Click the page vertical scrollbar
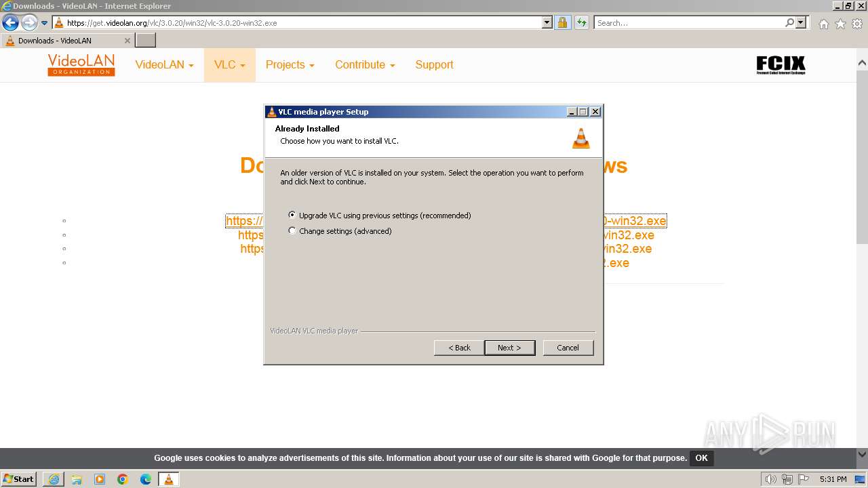This screenshot has height=488, width=868. 862,156
